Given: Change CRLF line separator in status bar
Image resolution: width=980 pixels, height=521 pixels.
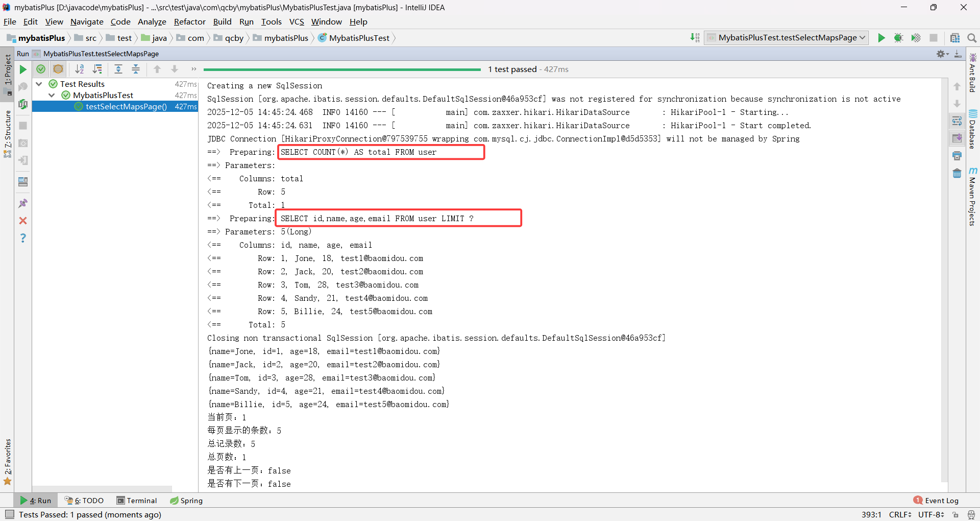Looking at the screenshot, I should click(900, 514).
